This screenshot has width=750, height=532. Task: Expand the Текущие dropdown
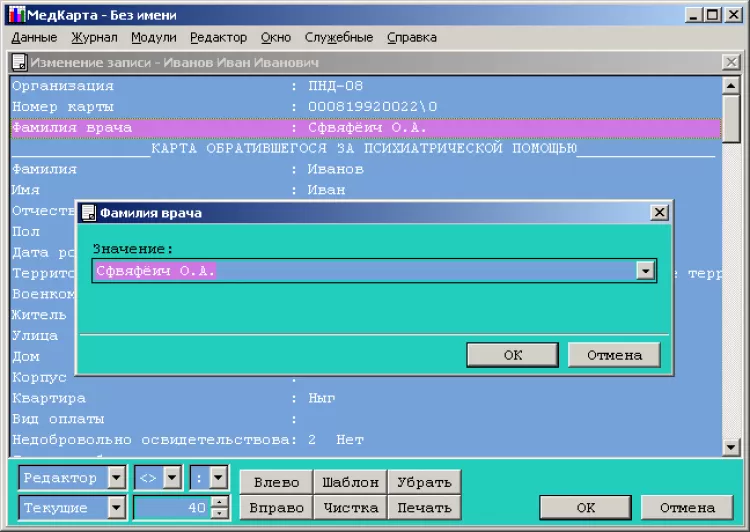click(x=116, y=508)
